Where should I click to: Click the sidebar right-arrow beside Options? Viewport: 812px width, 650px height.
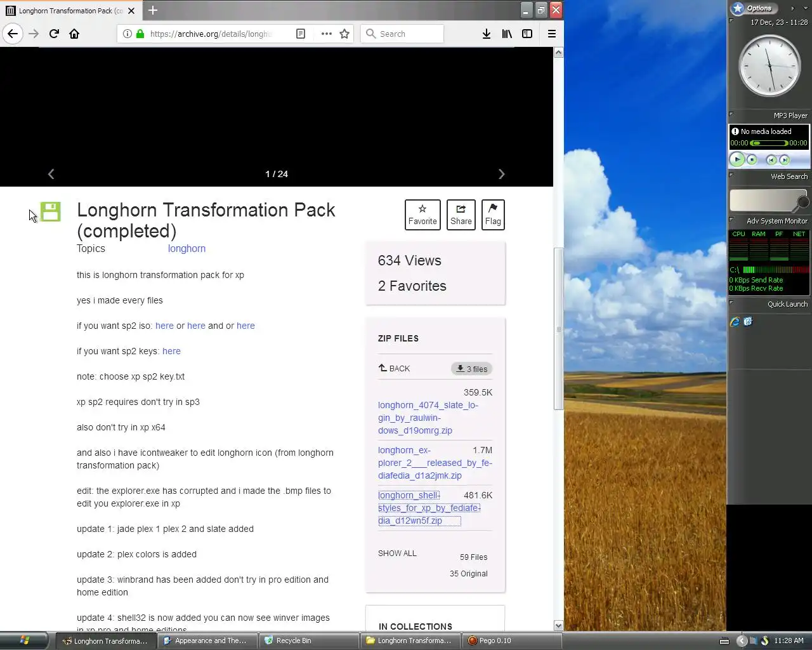tap(792, 8)
